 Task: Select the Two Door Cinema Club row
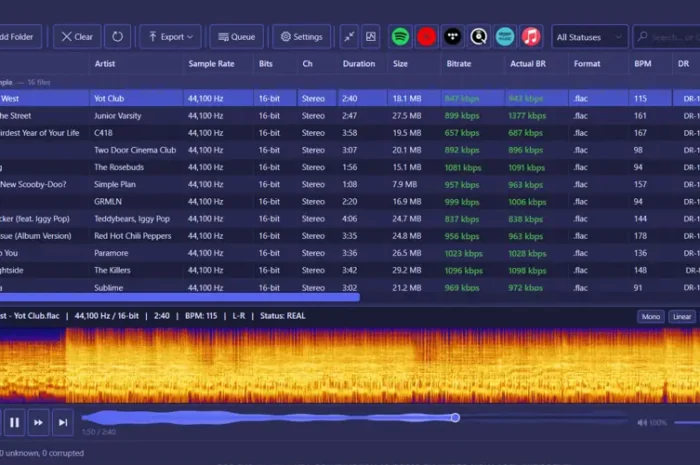350,150
